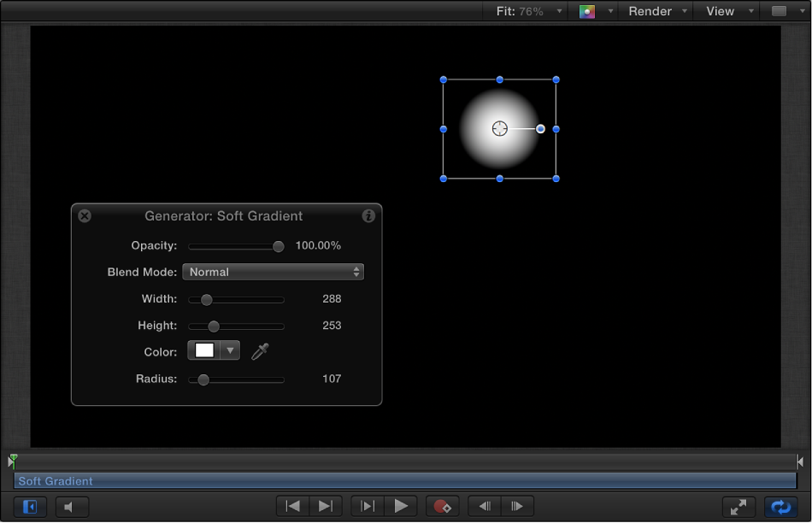The width and height of the screenshot is (812, 523).
Task: Enable keyframe recording
Action: point(443,506)
